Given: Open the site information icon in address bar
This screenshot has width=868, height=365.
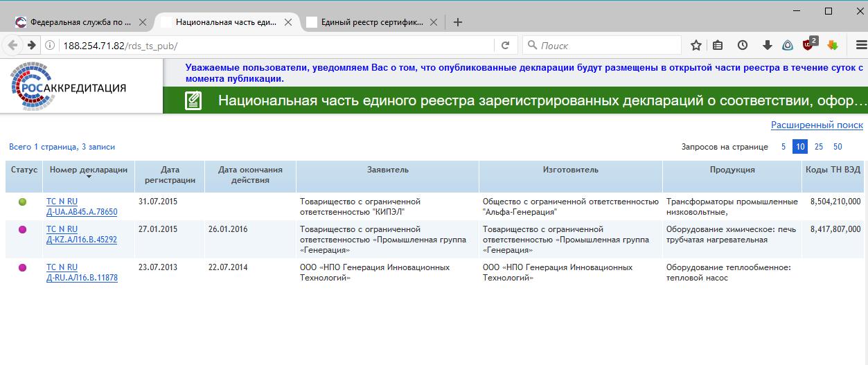Looking at the screenshot, I should [51, 46].
